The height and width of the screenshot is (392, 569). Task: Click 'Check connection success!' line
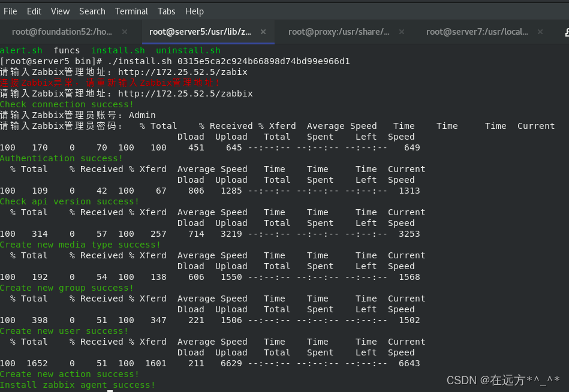(x=67, y=104)
